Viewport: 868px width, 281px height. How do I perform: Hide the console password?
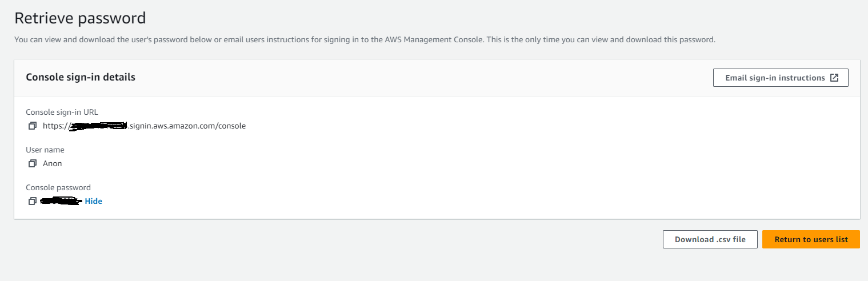(x=94, y=201)
